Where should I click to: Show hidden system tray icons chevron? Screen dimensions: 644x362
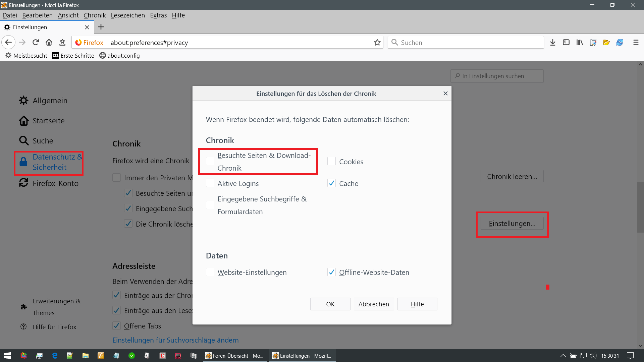coord(563,356)
